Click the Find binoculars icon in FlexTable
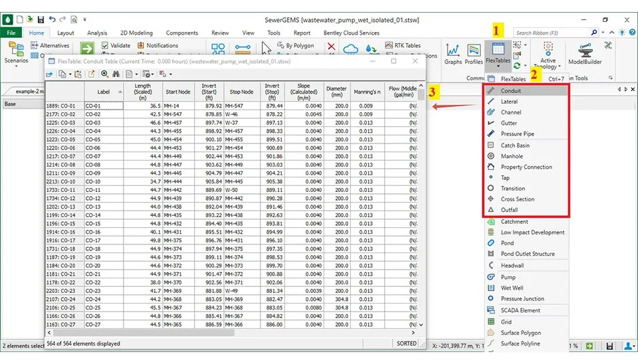 115,74
